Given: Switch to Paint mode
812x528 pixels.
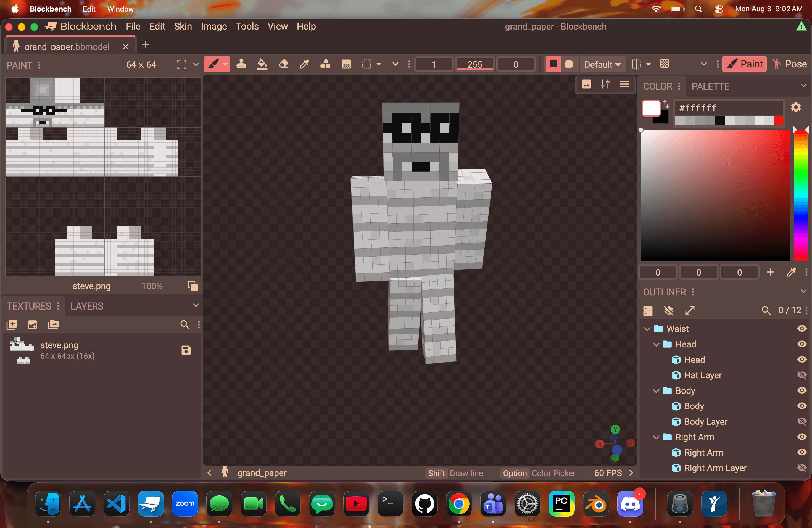Looking at the screenshot, I should tap(744, 64).
